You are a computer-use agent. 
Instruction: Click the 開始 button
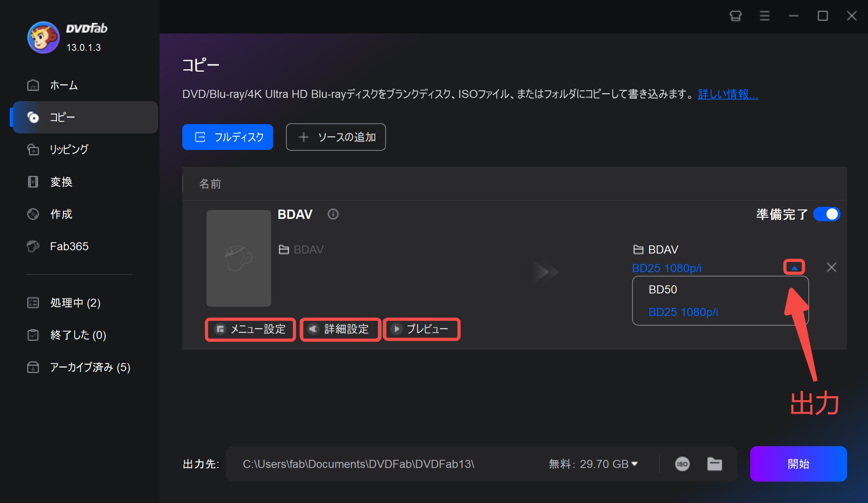798,464
